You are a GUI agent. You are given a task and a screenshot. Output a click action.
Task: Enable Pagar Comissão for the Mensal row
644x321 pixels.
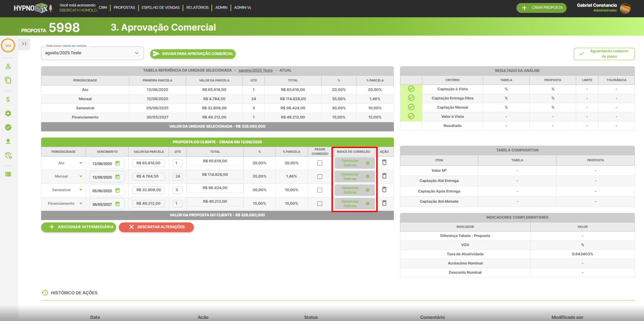click(x=320, y=176)
